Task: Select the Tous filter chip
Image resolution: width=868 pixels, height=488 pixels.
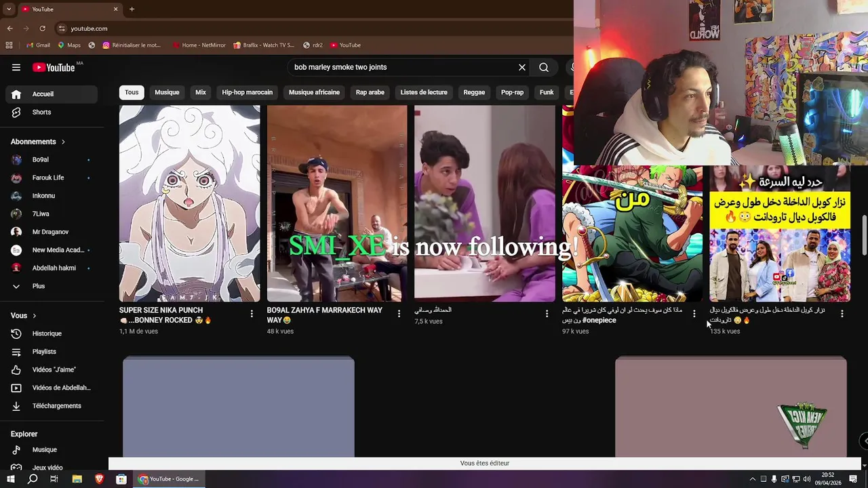Action: (132, 92)
